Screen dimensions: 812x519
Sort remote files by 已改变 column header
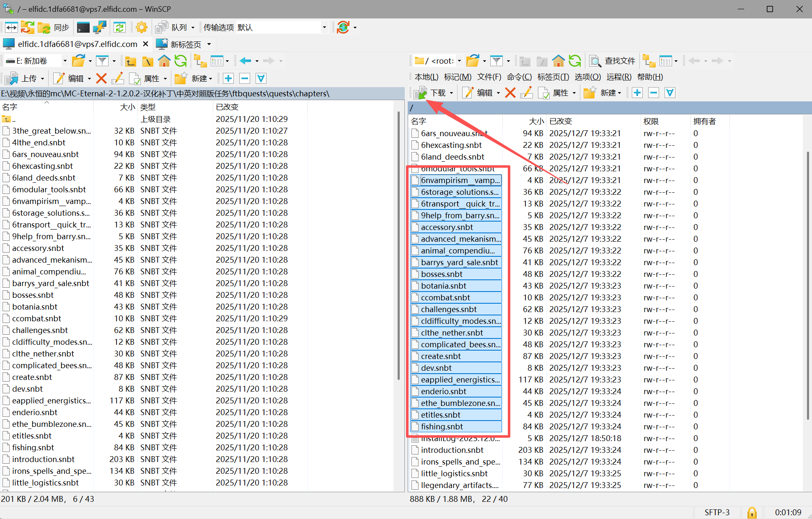pos(560,121)
